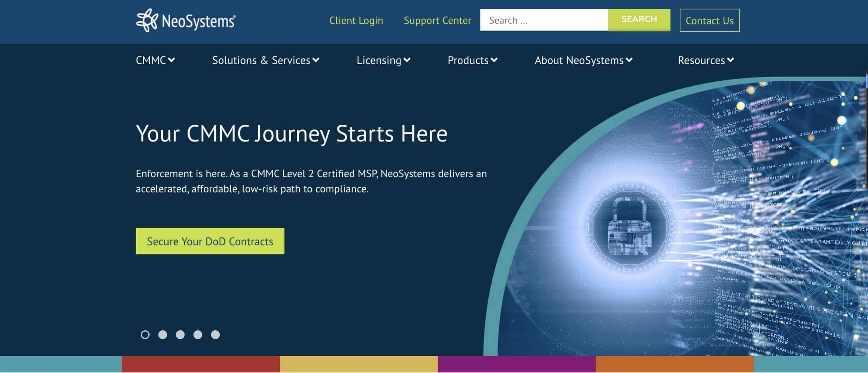Expand the Licensing dropdown chevron
Viewport: 868px width, 373px height.
[x=407, y=60]
